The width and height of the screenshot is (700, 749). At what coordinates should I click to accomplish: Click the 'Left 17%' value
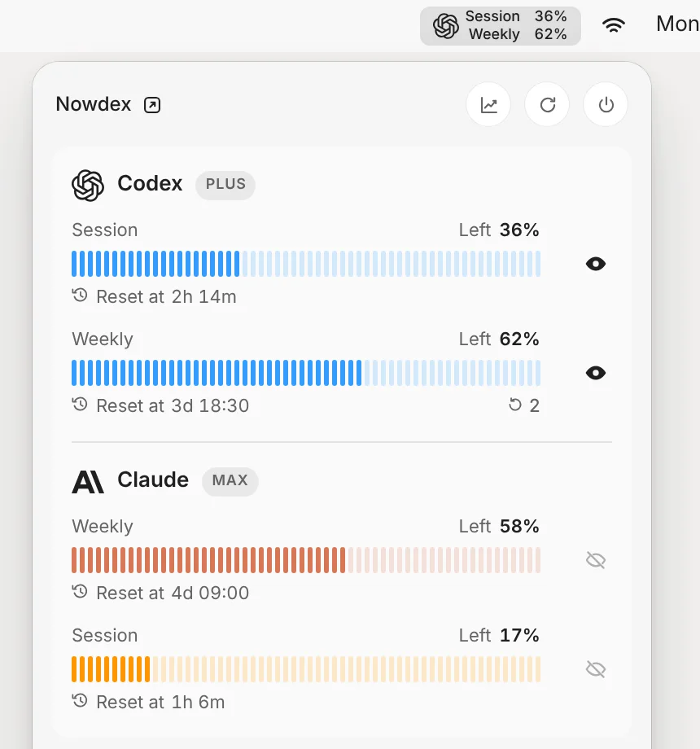point(499,635)
